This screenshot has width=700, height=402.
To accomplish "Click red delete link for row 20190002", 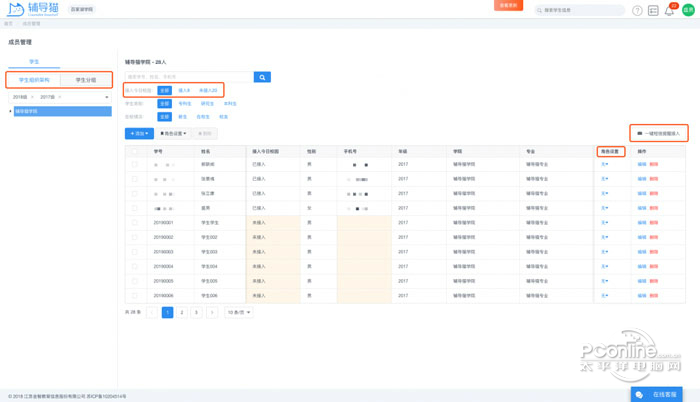I will click(654, 237).
